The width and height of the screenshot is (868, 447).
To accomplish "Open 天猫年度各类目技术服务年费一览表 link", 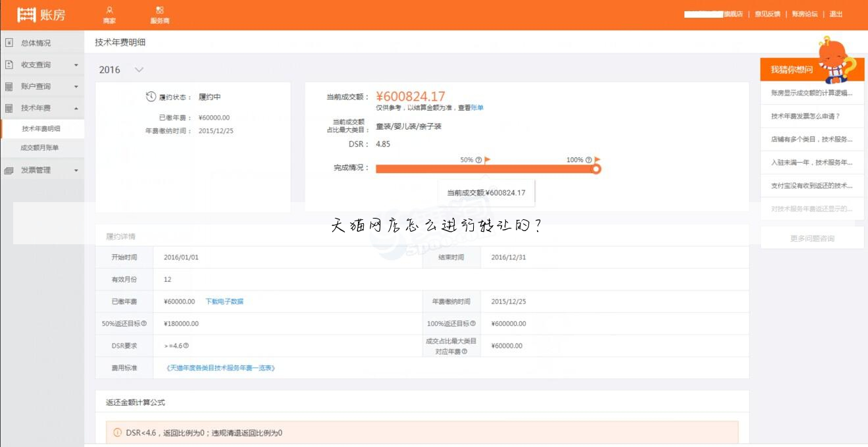I will pos(220,368).
